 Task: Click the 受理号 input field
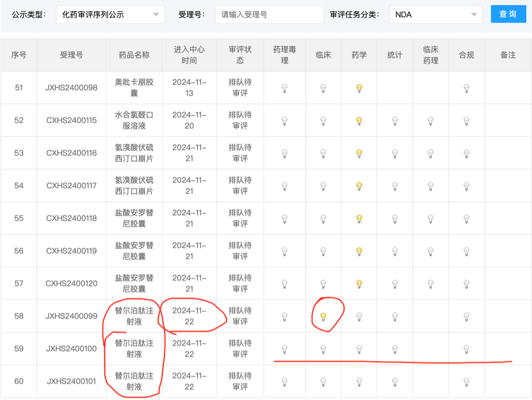point(269,15)
